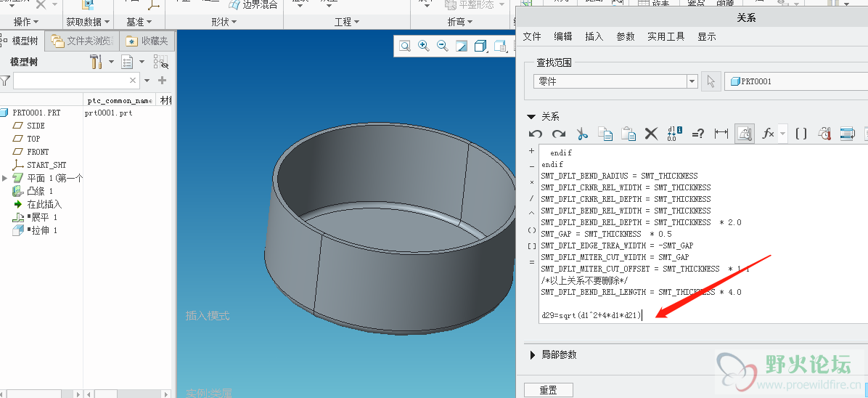Toggle tree visibility eye icon
868x398 pixels.
pyautogui.click(x=160, y=62)
